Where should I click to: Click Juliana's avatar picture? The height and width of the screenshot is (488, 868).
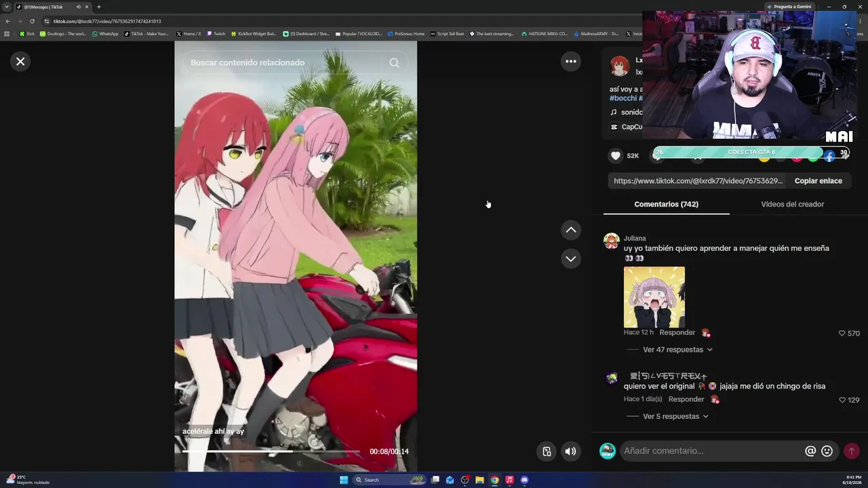click(612, 241)
